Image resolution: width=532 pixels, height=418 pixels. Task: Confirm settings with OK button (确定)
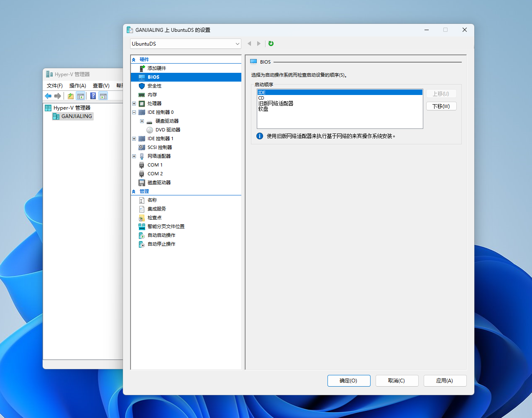click(x=349, y=381)
